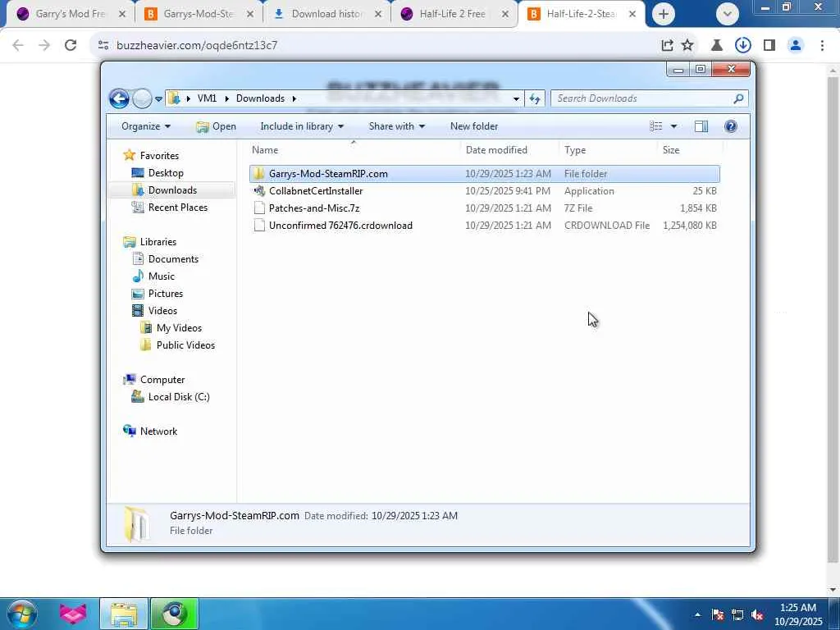Click the blue Help question mark icon
Screen dimensions: 840x630
coord(731,126)
